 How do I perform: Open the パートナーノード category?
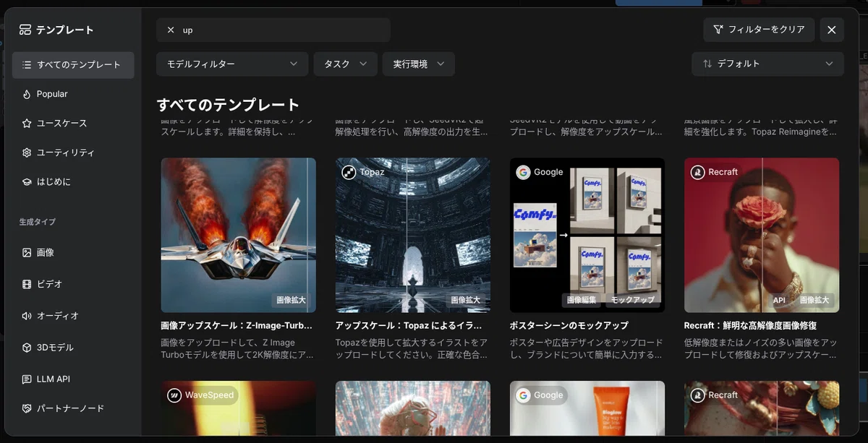tap(73, 408)
